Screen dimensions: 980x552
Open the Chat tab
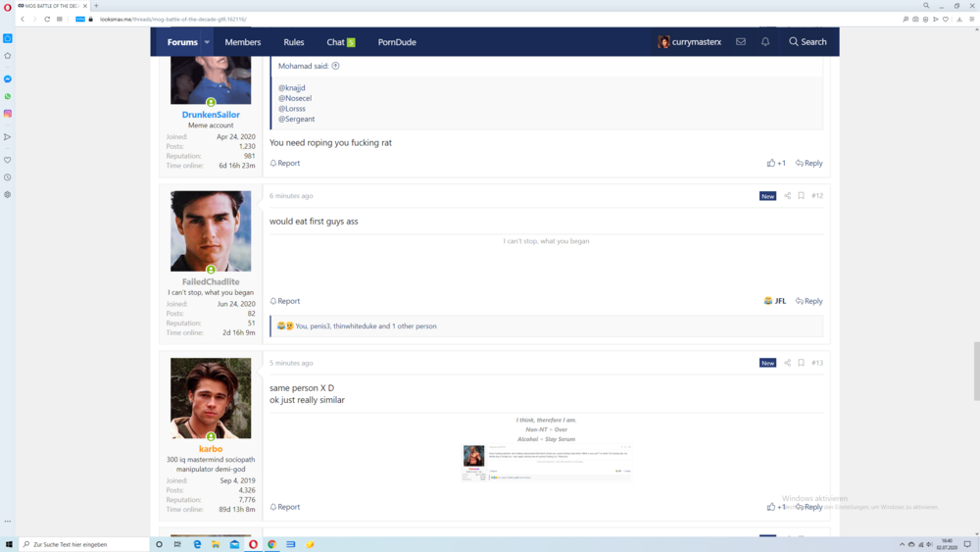(x=340, y=42)
